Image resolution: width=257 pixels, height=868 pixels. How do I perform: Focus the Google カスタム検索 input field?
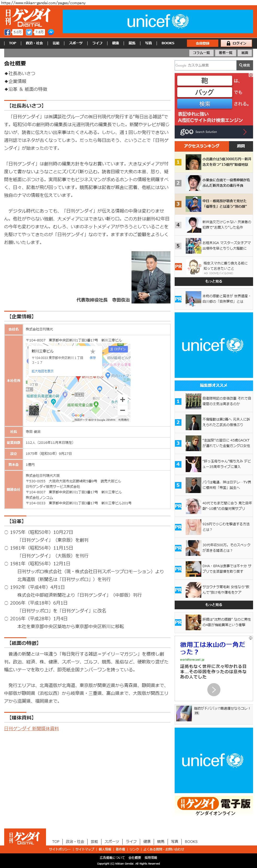[205, 65]
